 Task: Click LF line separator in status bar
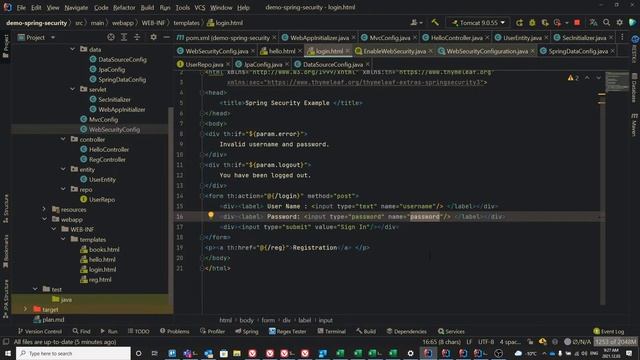469,342
